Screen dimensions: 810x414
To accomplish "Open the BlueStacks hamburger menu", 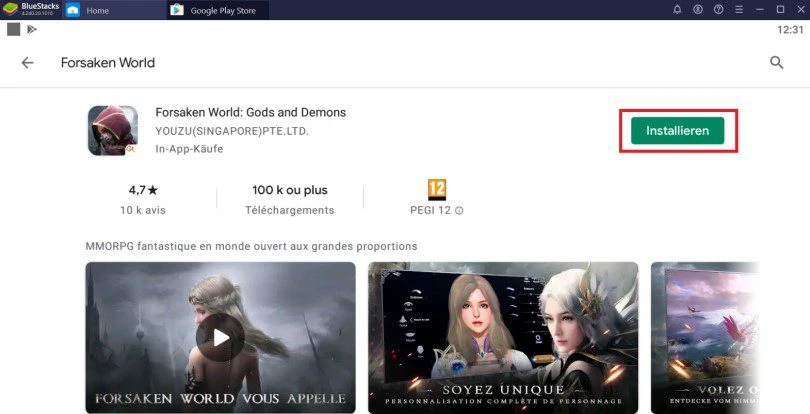I will click(739, 9).
